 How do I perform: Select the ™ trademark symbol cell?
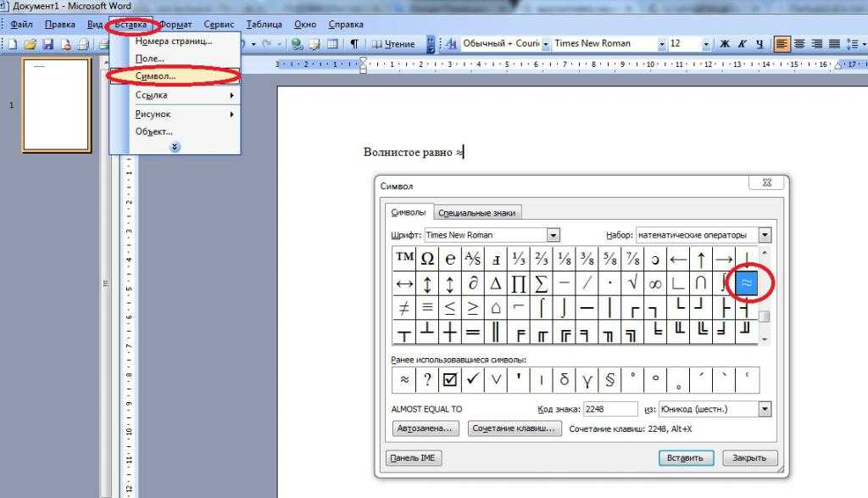(404, 259)
